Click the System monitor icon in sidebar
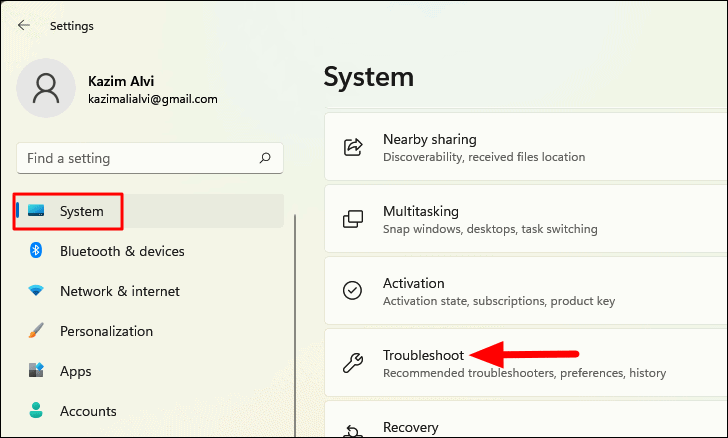 36,210
